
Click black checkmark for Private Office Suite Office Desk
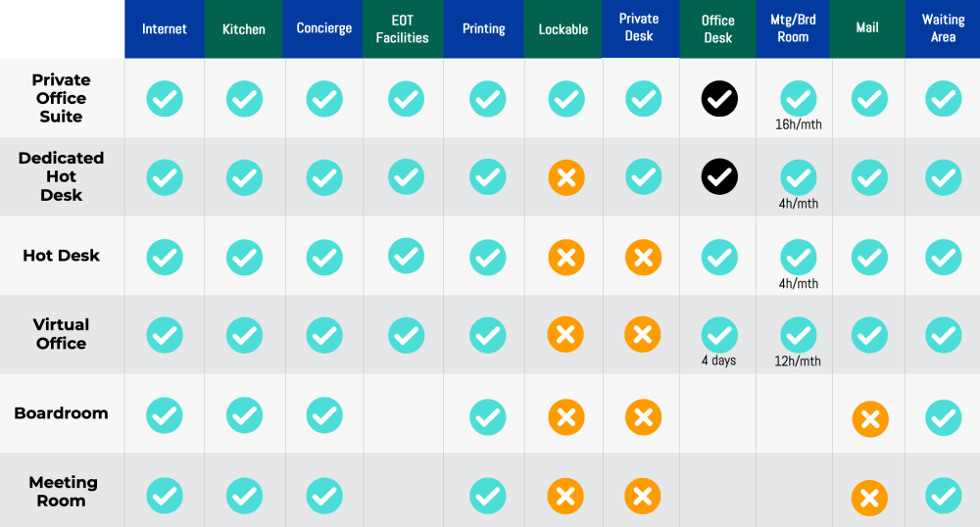[719, 98]
